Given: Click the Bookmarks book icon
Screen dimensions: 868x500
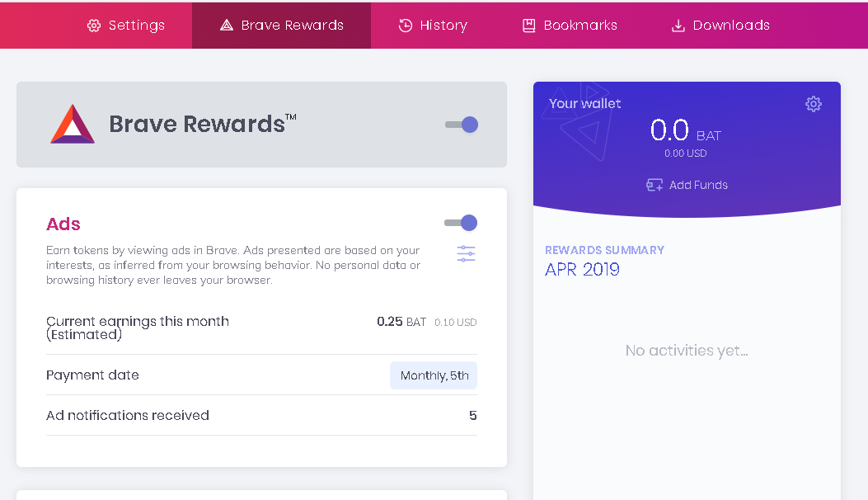Looking at the screenshot, I should click(529, 26).
